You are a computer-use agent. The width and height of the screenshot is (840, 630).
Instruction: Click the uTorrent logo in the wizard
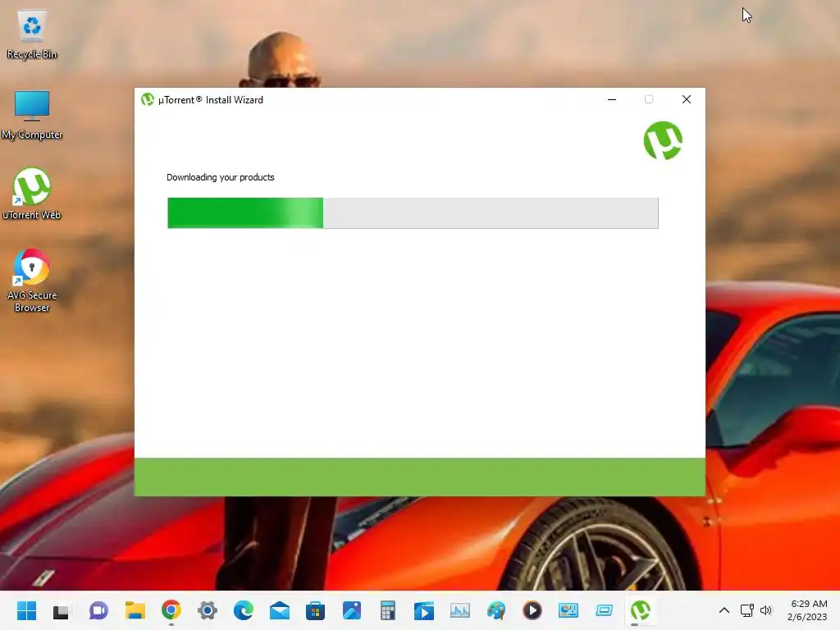(x=663, y=140)
